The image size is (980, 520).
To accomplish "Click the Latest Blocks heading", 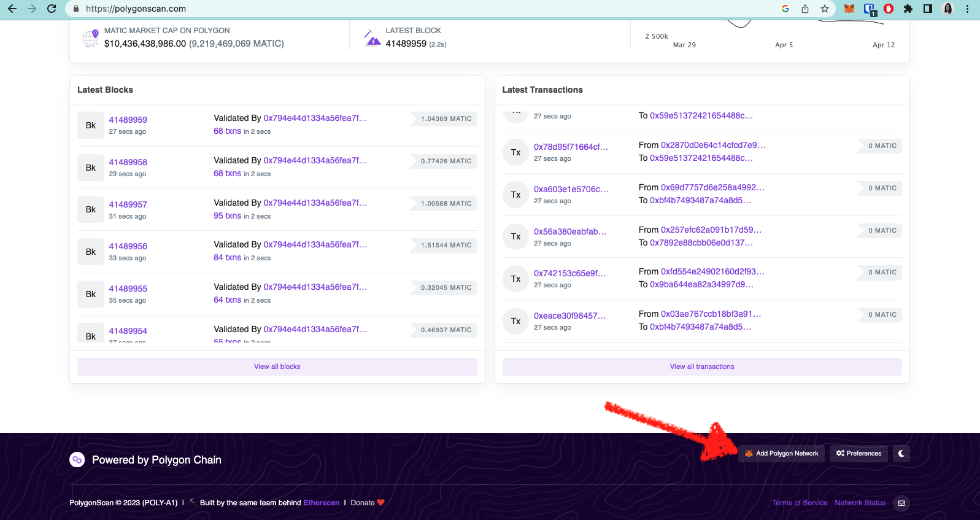I will click(105, 90).
